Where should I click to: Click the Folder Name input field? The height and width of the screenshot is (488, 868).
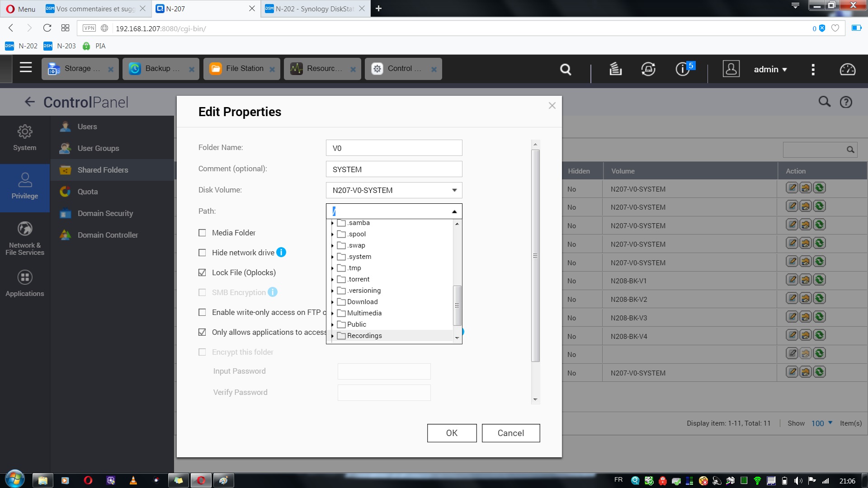tap(394, 148)
